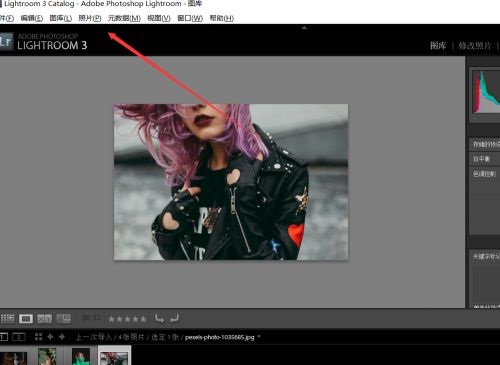The height and width of the screenshot is (365, 500).
Task: Click the histogram in the right panel
Action: 486,92
